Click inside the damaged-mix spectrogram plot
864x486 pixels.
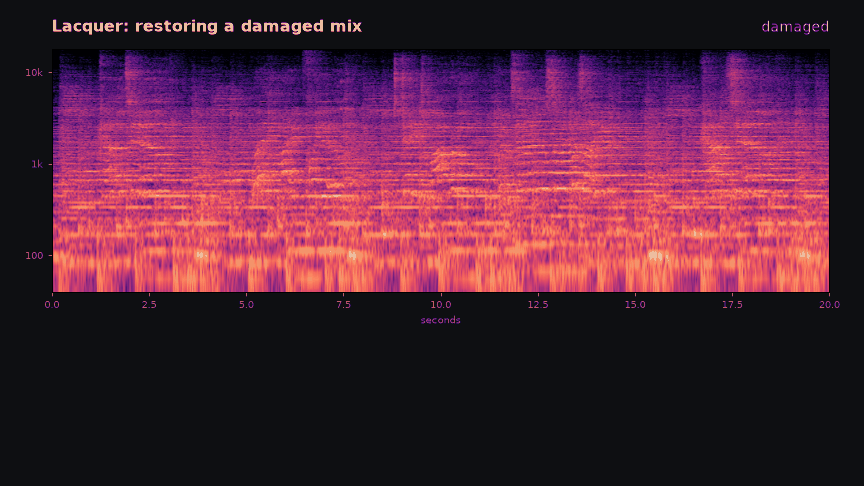[441, 171]
